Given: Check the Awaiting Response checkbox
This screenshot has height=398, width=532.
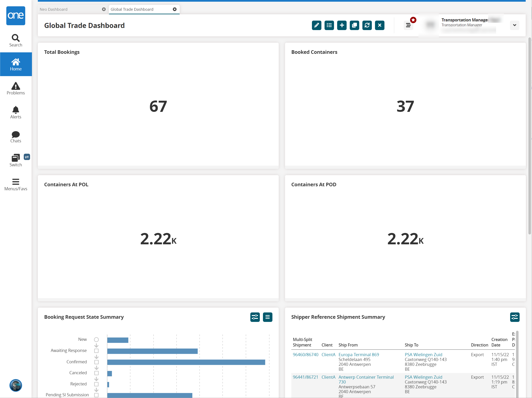Looking at the screenshot, I should click(96, 351).
